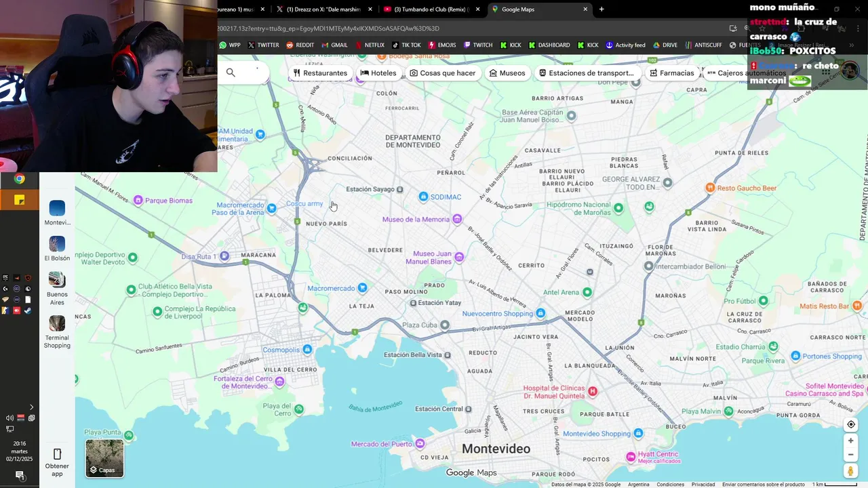
Task: Open the REDDIT bookmark
Action: pyautogui.click(x=300, y=45)
